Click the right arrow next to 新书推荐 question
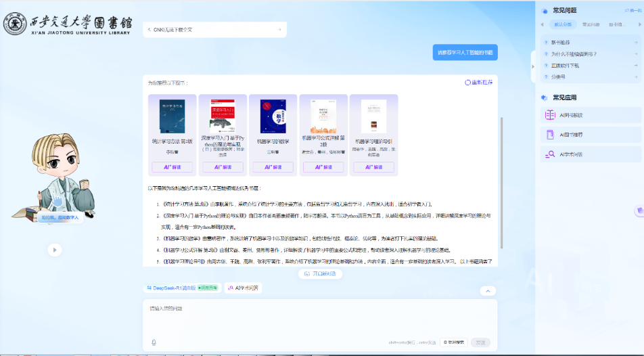The image size is (644, 356). pos(636,42)
